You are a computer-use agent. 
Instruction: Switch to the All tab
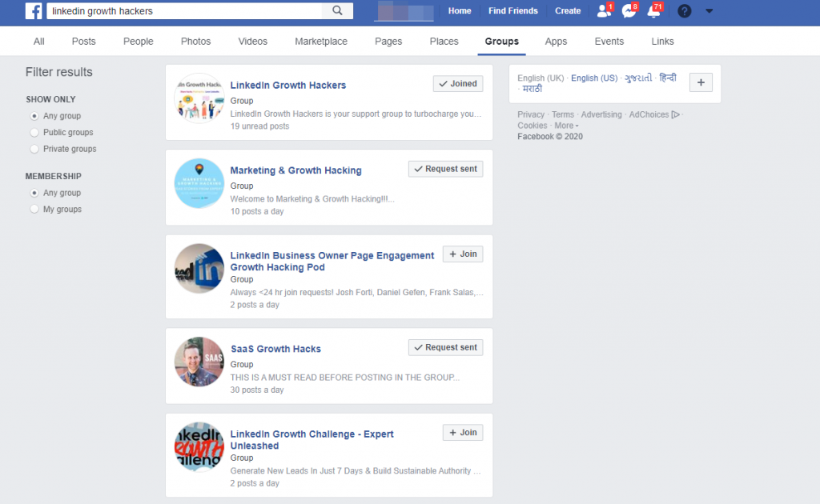click(x=39, y=42)
